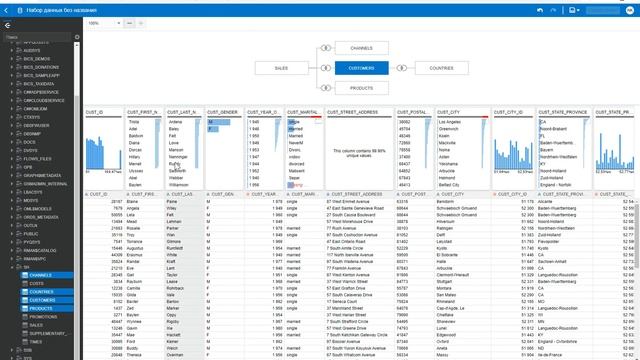Screen dimensions: 640x360
Task: Select the CUSTOMERS table node in diagram
Action: pos(362,68)
